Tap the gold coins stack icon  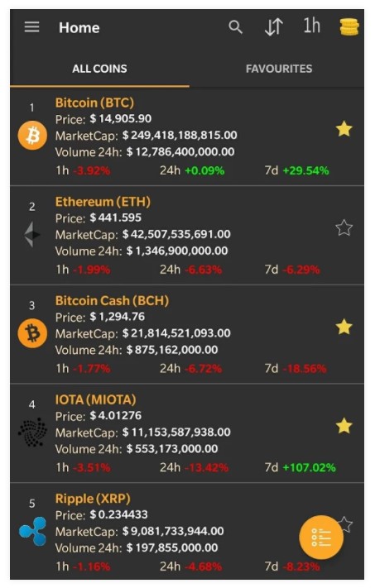tap(349, 27)
